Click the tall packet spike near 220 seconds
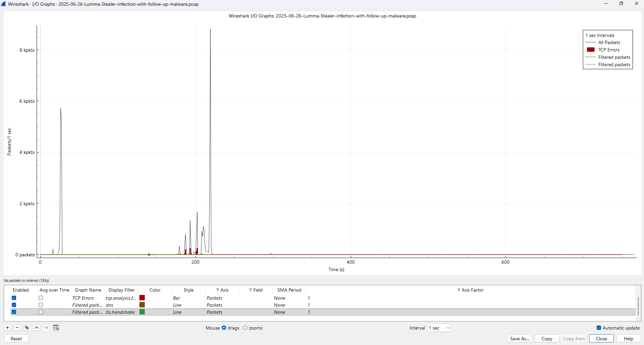Screen dimensions: 644x345 tap(210, 141)
